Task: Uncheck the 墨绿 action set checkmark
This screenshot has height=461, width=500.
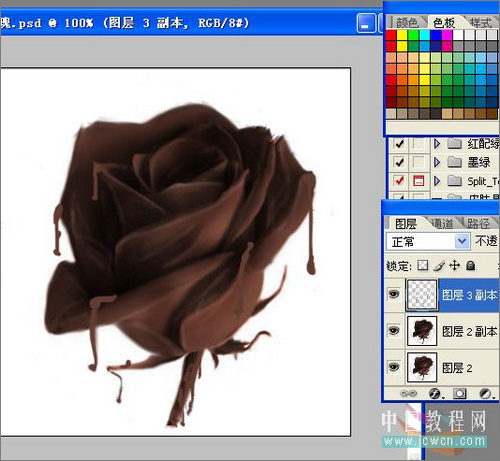Action: 399,162
